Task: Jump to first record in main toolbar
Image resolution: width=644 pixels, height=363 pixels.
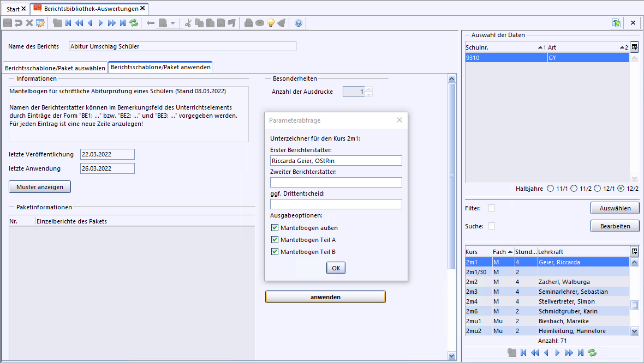Action: (68, 23)
